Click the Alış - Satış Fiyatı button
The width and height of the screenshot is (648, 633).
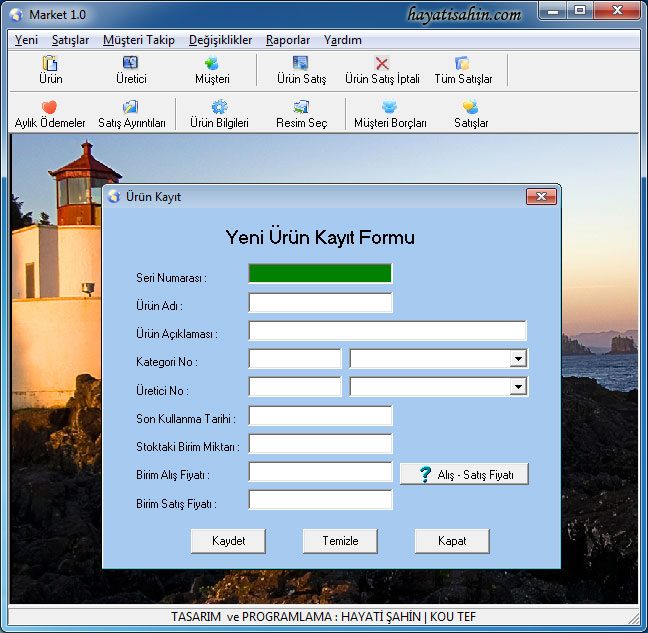(464, 474)
